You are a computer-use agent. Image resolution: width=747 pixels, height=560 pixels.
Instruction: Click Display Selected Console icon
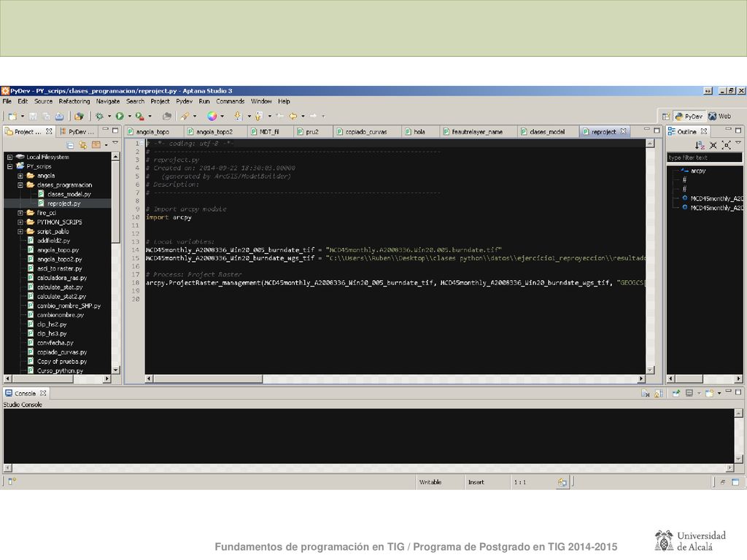(689, 393)
